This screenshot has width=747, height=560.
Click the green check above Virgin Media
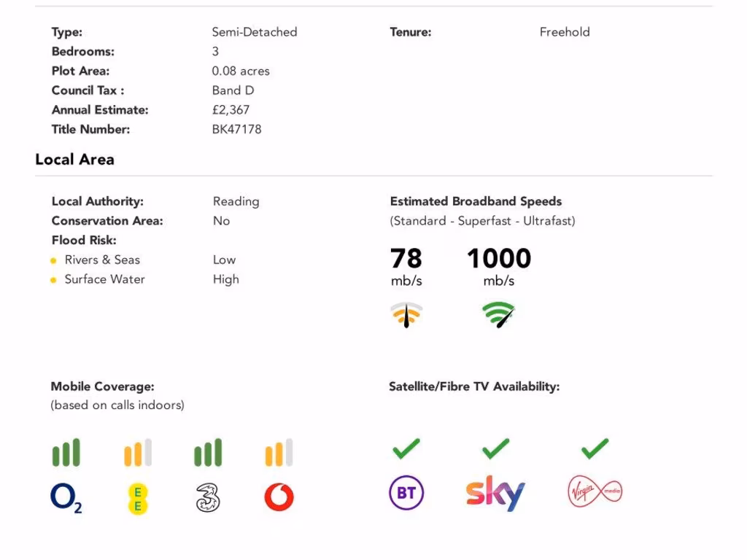pyautogui.click(x=595, y=448)
